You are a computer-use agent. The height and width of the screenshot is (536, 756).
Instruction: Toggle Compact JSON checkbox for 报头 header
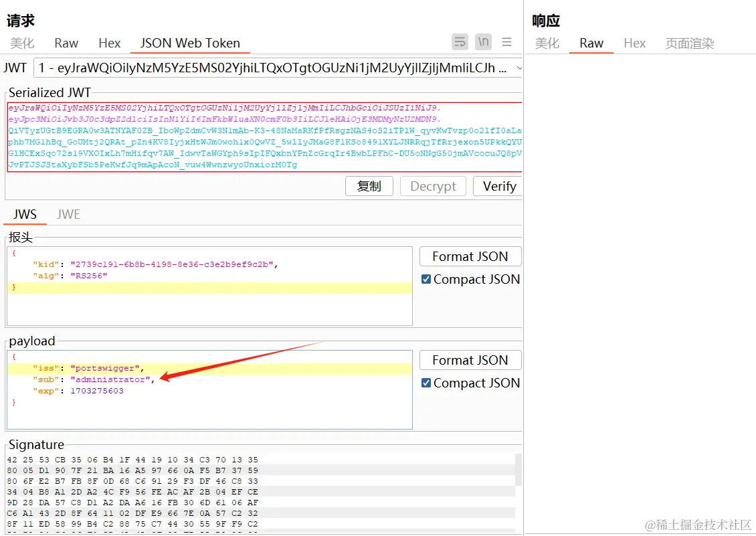click(x=426, y=279)
